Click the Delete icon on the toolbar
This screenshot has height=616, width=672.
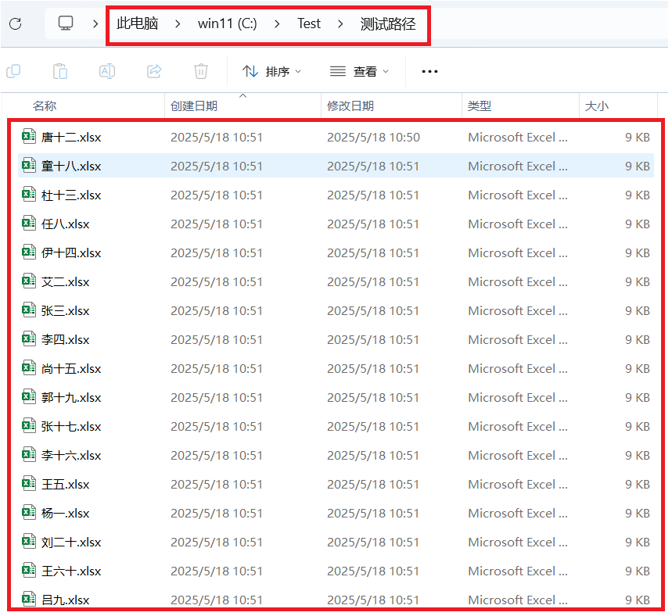point(200,71)
